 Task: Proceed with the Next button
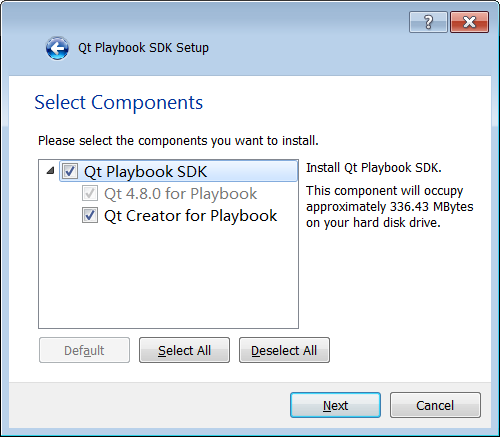[335, 405]
